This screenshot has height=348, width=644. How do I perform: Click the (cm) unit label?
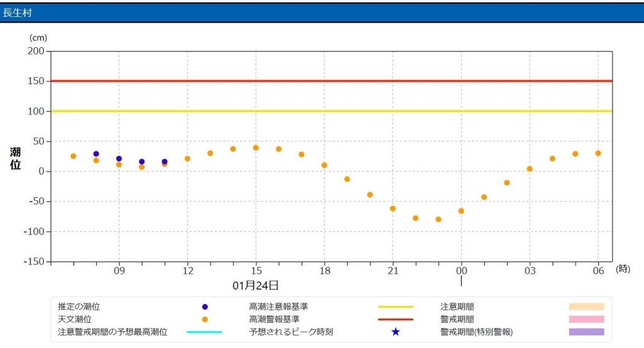click(x=38, y=38)
